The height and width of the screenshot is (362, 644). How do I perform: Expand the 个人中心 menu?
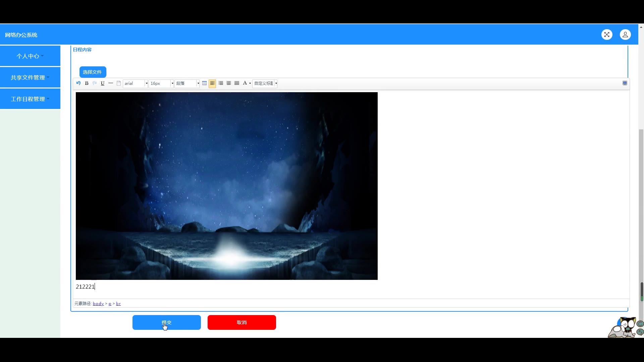pos(30,56)
